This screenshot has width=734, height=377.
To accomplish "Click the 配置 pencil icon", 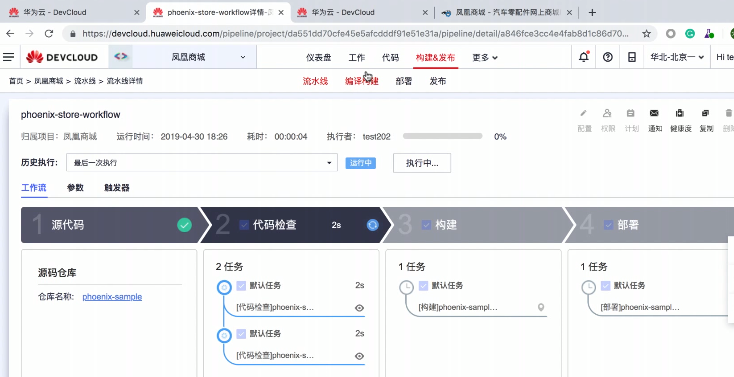I will tap(583, 113).
